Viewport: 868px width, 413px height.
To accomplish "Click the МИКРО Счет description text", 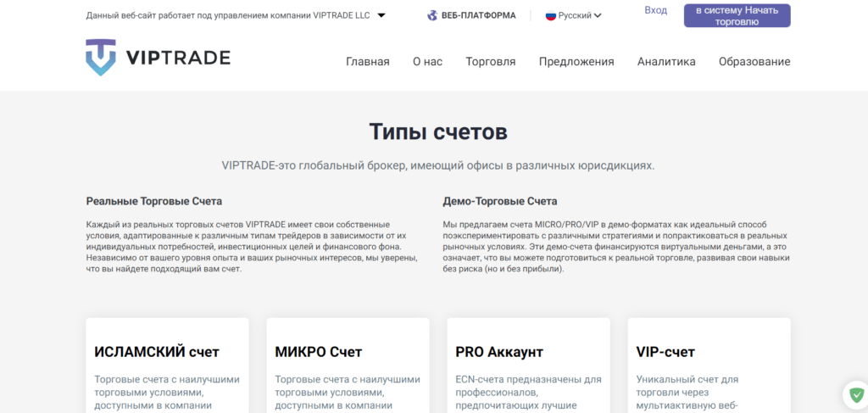I will pyautogui.click(x=348, y=393).
